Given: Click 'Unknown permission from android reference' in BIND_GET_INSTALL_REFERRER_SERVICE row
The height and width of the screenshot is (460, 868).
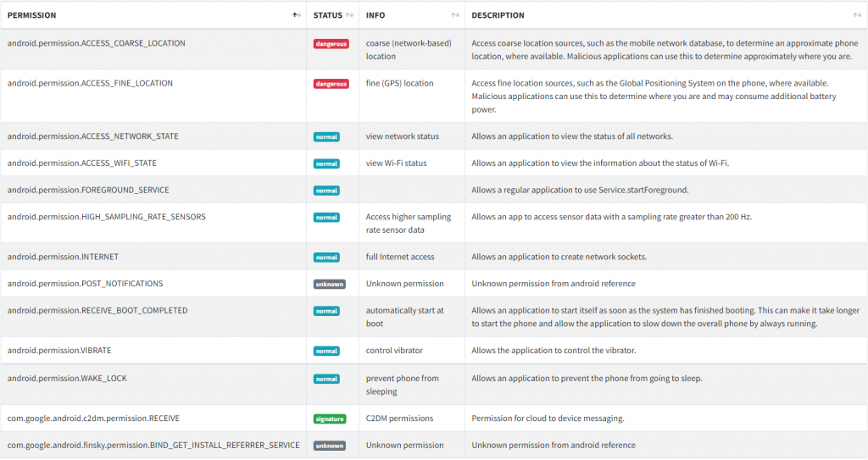Looking at the screenshot, I should coord(554,445).
